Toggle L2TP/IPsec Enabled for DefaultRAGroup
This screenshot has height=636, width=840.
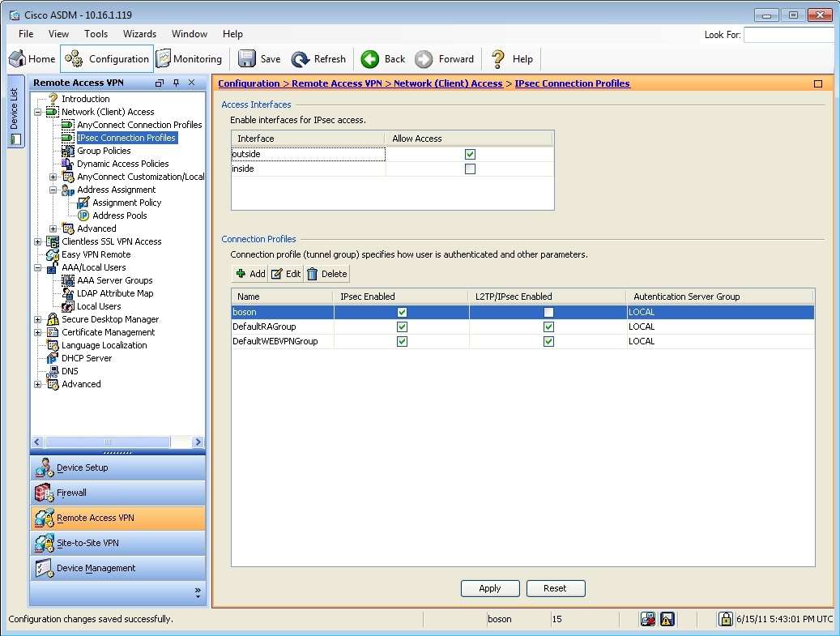click(548, 327)
